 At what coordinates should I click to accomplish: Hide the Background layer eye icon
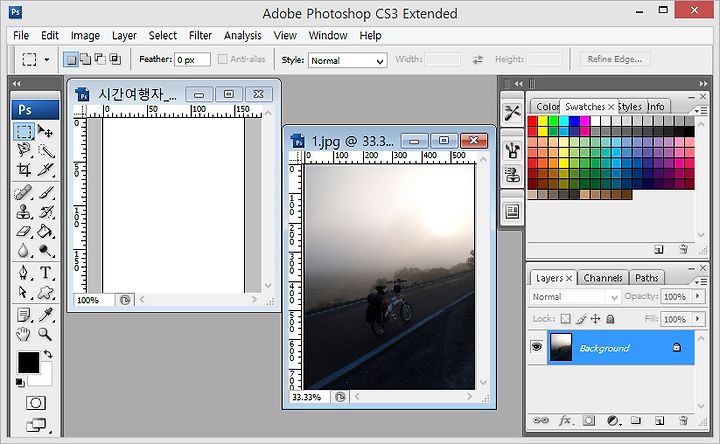coord(536,347)
